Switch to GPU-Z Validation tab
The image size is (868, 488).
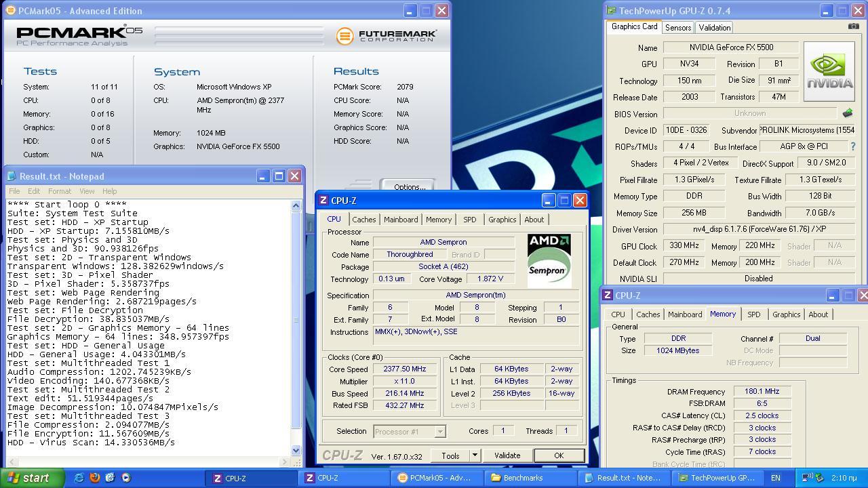(x=714, y=28)
